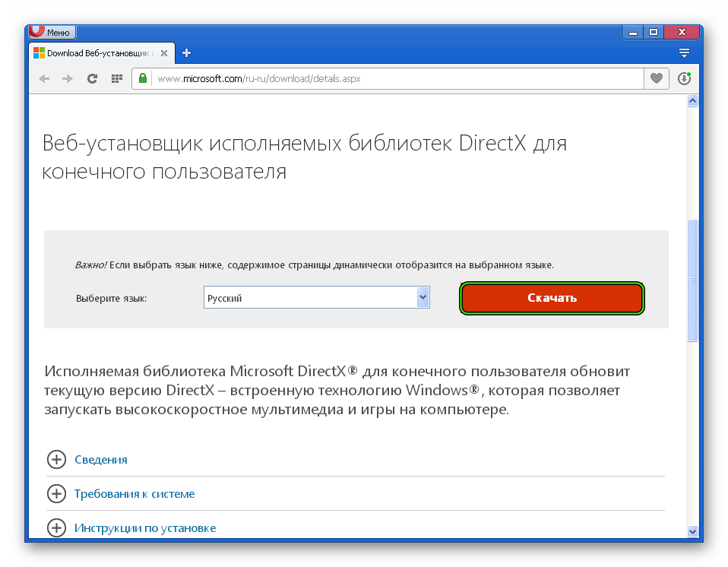Go forward to next page
Viewport: 728px width, 567px height.
68,78
